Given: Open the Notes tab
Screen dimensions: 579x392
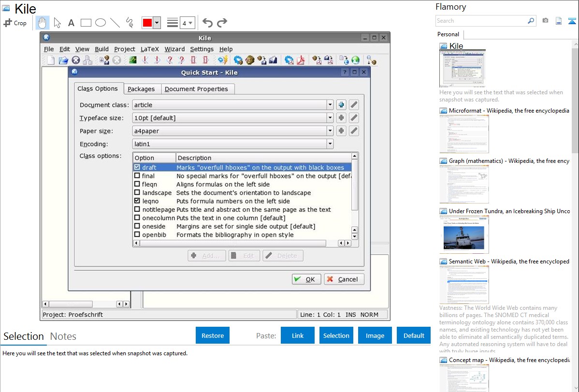Looking at the screenshot, I should 63,336.
